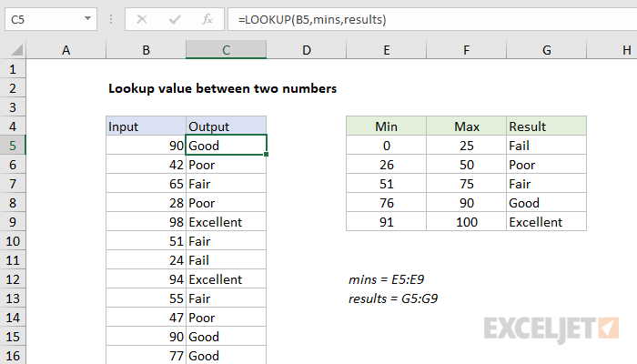Select the Input cell with 28
637x364 pixels.
coord(146,203)
